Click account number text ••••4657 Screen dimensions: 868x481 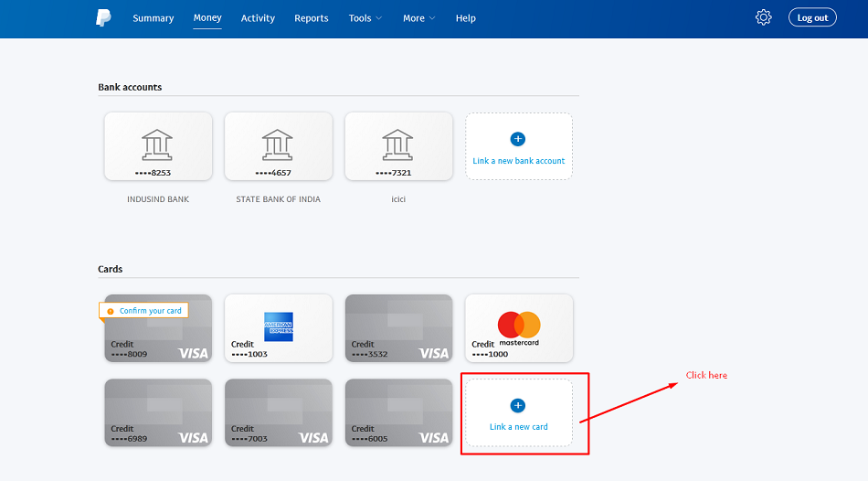pyautogui.click(x=273, y=173)
